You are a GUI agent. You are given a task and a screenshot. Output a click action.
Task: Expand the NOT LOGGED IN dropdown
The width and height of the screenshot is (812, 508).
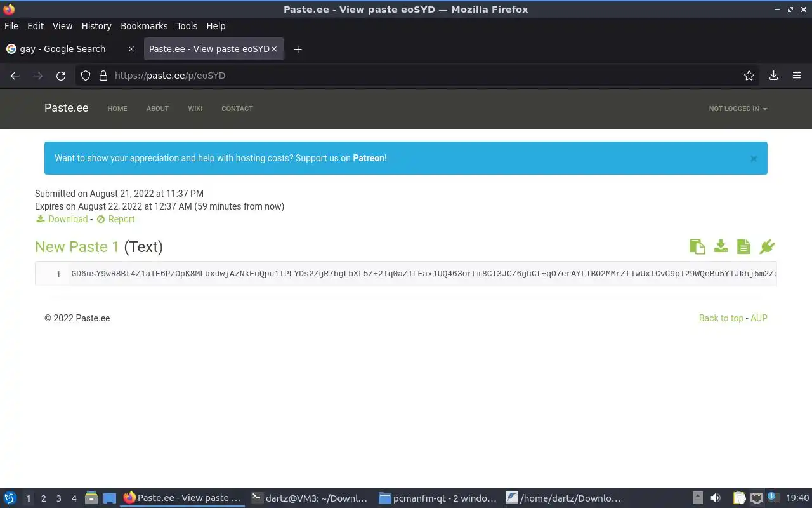click(x=738, y=109)
